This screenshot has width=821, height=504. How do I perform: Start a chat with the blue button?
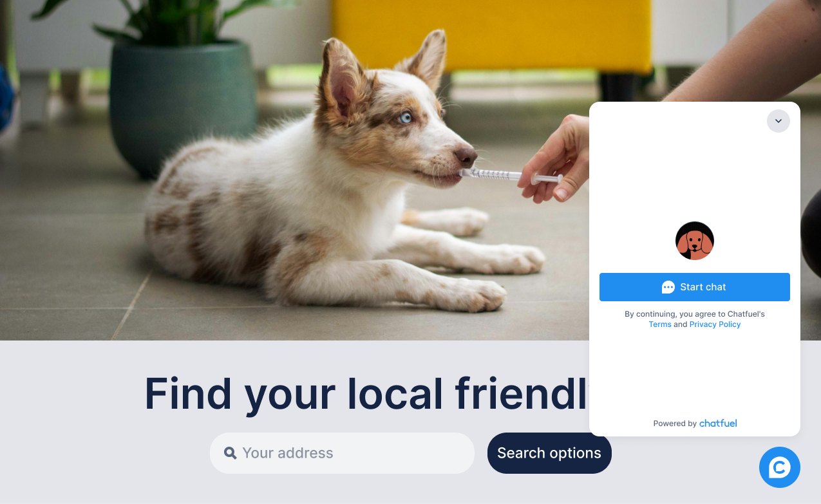[694, 287]
